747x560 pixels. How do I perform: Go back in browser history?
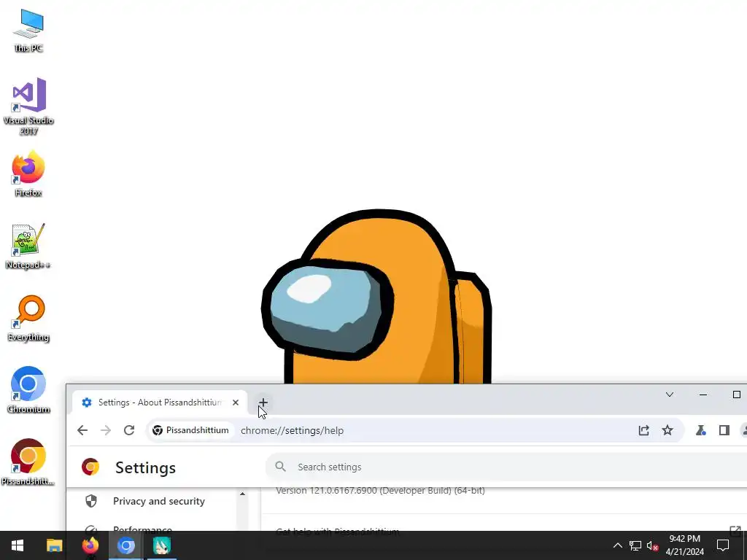click(82, 430)
